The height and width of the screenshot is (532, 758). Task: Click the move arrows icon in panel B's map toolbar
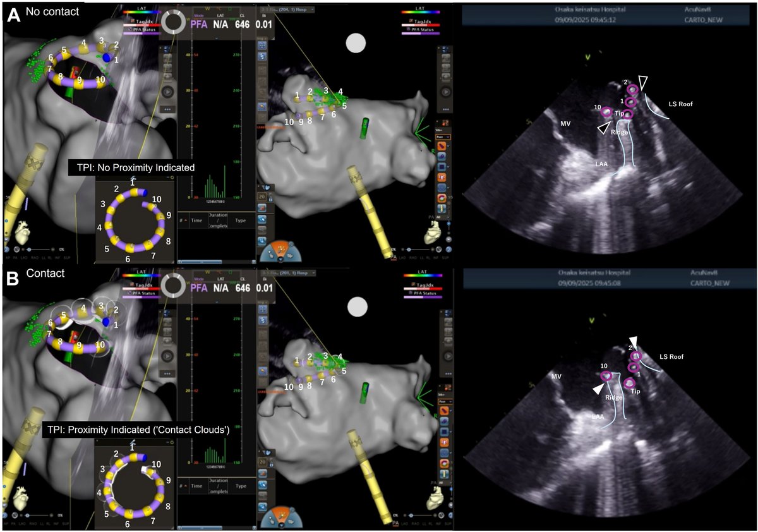(x=262, y=310)
